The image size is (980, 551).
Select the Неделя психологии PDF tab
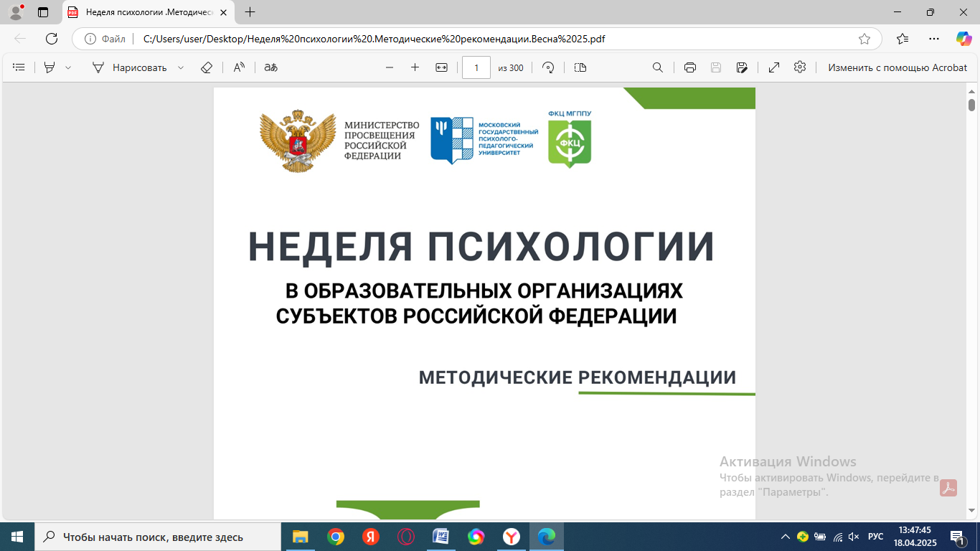point(148,12)
